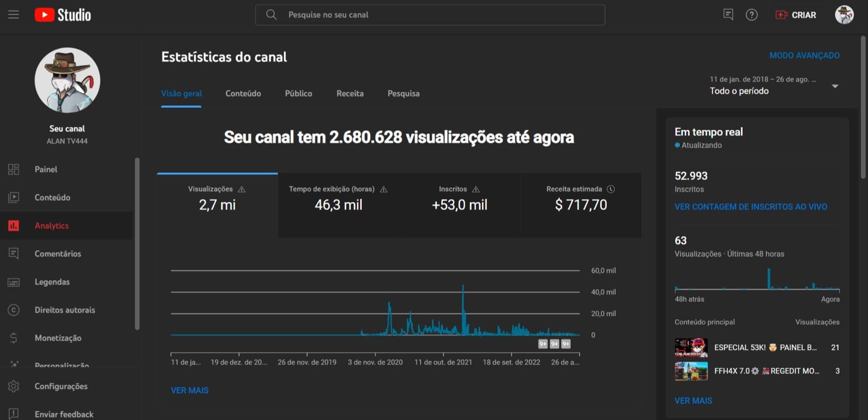The image size is (868, 420).
Task: Click the warning icon beside Tempo de exibição
Action: [x=384, y=189]
